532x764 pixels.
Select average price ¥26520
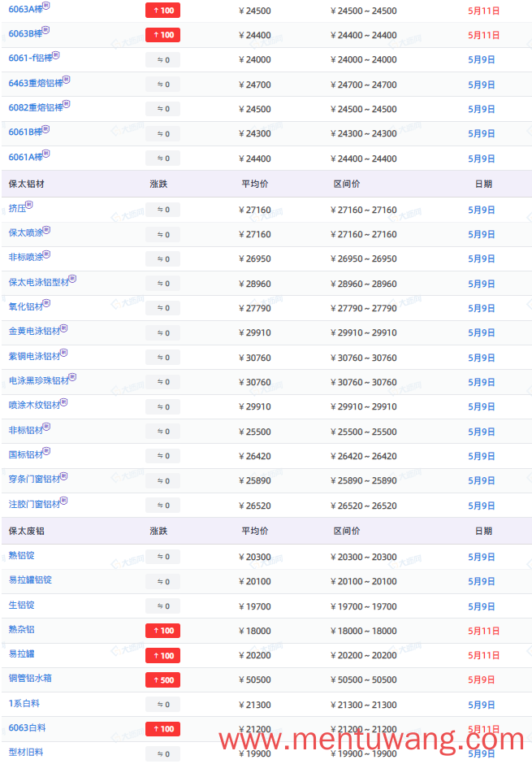[255, 506]
